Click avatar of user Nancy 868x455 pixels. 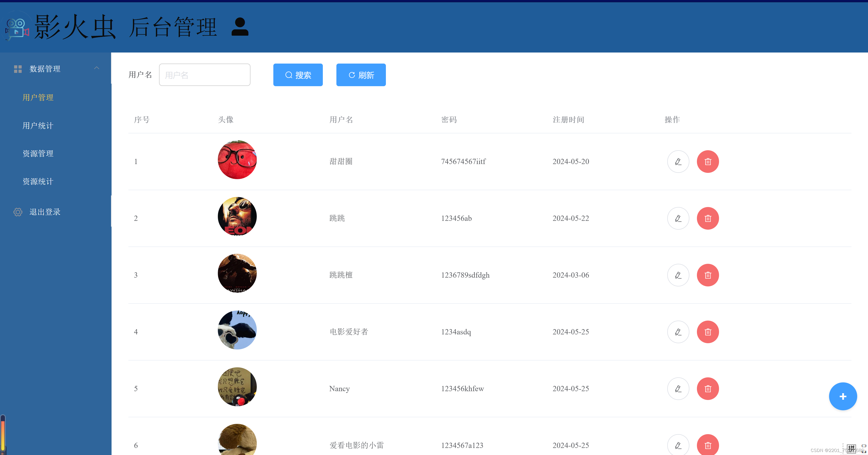point(237,387)
